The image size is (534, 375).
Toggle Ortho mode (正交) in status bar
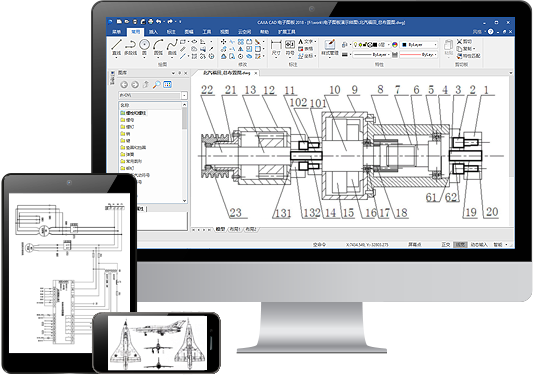pyautogui.click(x=446, y=245)
